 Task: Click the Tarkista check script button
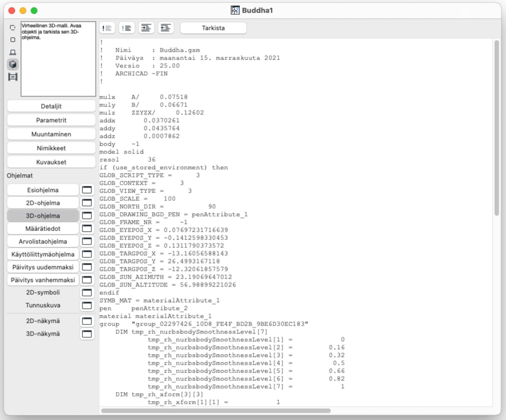213,28
